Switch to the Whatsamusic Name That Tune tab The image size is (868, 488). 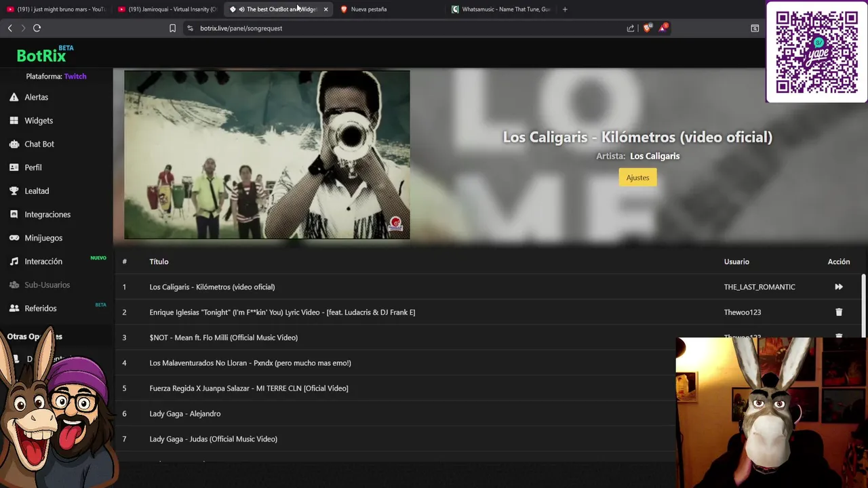pos(502,9)
